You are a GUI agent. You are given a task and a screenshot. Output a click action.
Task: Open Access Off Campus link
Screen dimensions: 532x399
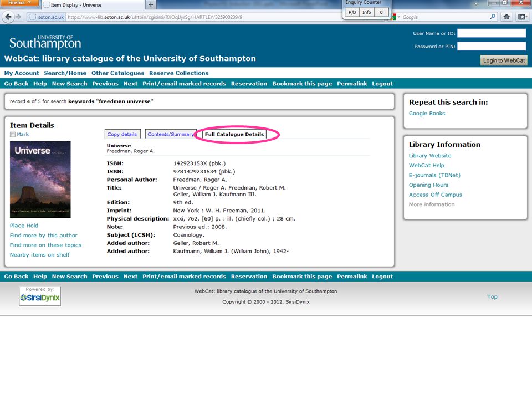(x=436, y=195)
